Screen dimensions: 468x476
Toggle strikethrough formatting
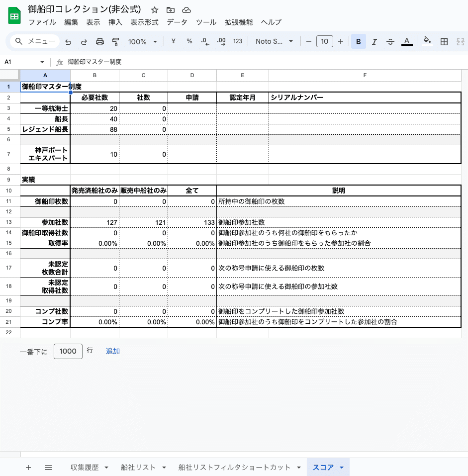pyautogui.click(x=390, y=41)
